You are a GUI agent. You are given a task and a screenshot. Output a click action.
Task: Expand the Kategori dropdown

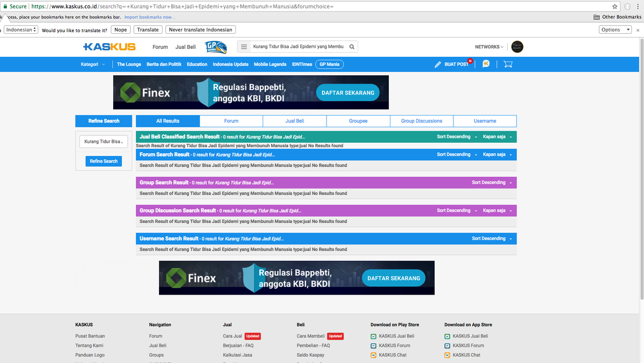pos(93,64)
